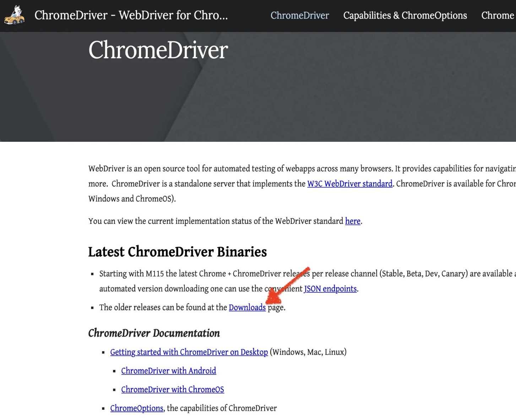The width and height of the screenshot is (516, 420).
Task: Select the ChromeDriver navigation tab
Action: [300, 16]
